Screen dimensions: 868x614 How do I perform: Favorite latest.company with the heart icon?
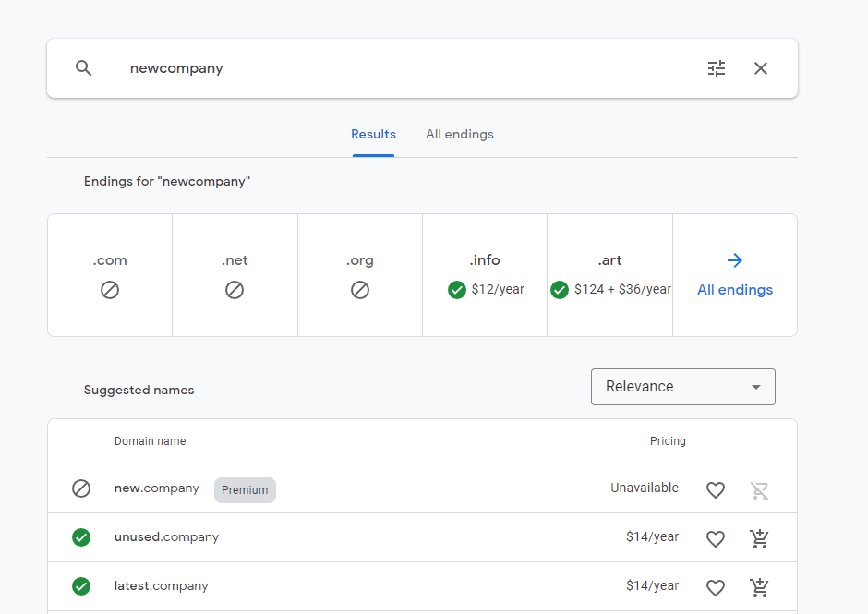(x=716, y=587)
